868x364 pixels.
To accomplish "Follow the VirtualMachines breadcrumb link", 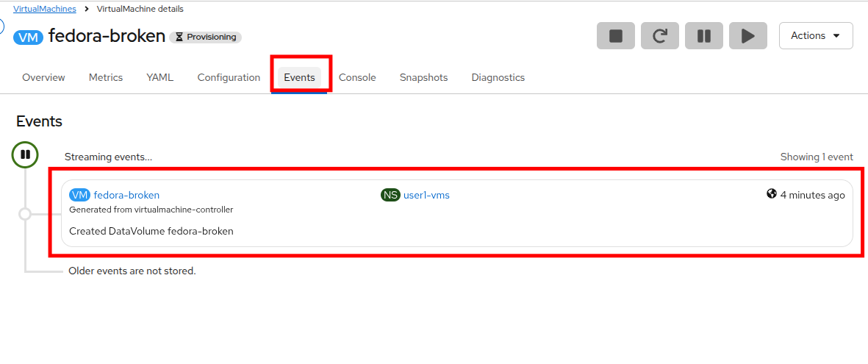I will point(45,9).
